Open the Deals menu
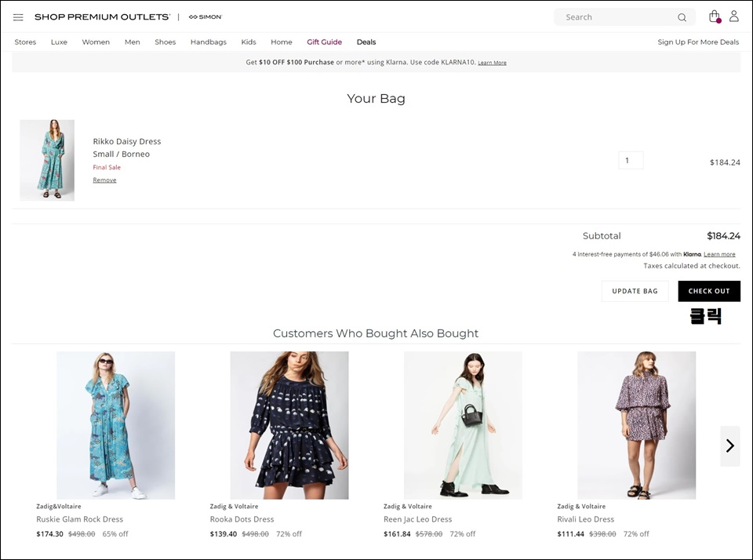The image size is (753, 560). [366, 42]
